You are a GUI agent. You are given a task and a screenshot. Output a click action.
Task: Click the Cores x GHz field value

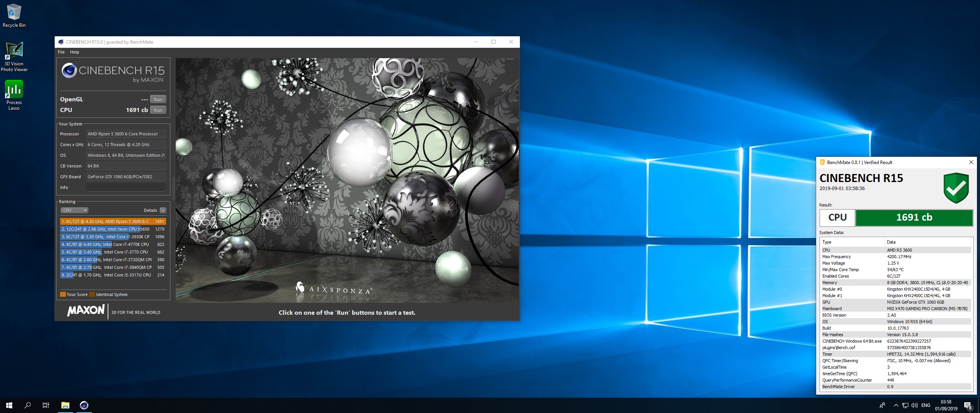[126, 145]
